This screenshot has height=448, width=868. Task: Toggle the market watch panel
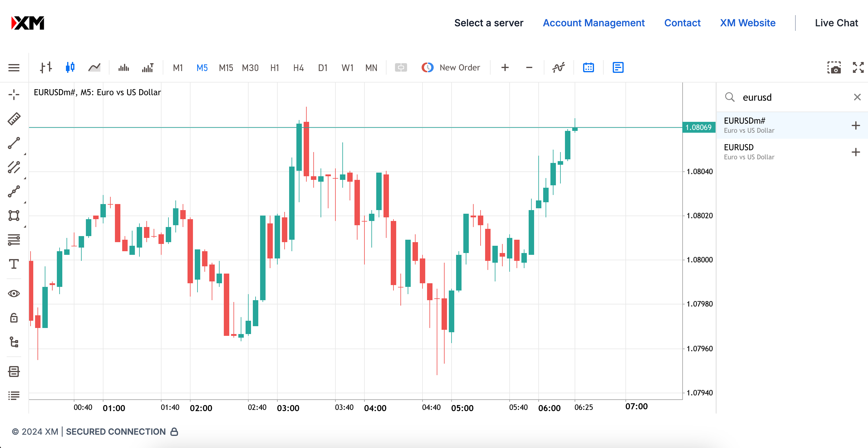618,68
